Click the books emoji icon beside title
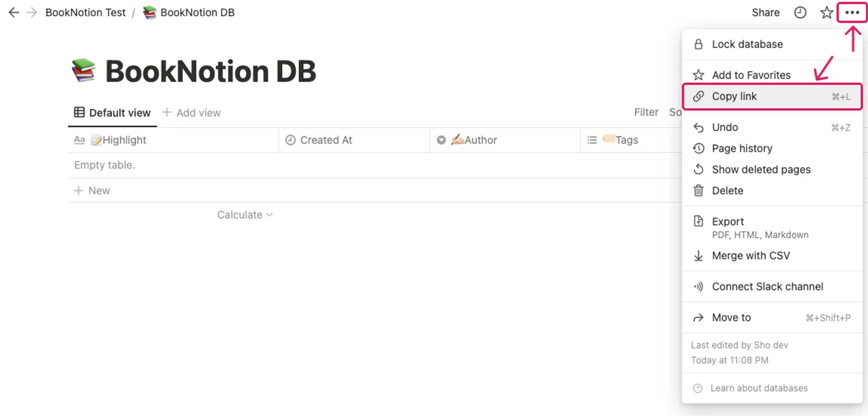This screenshot has width=868, height=416. [84, 71]
